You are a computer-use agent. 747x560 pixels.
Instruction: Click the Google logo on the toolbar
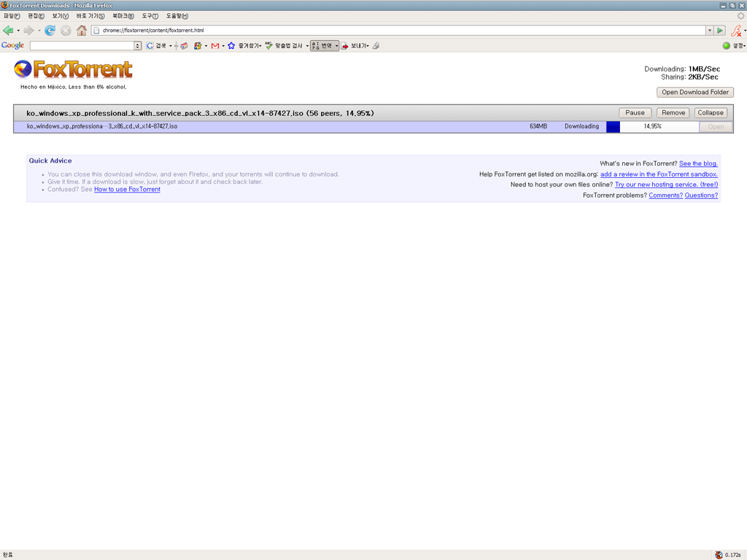(x=13, y=45)
